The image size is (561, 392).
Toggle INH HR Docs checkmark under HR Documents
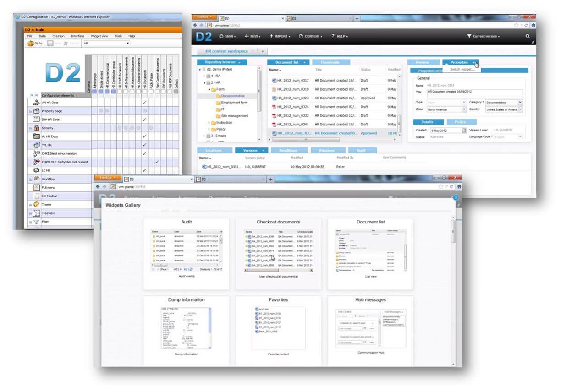[x=144, y=120]
